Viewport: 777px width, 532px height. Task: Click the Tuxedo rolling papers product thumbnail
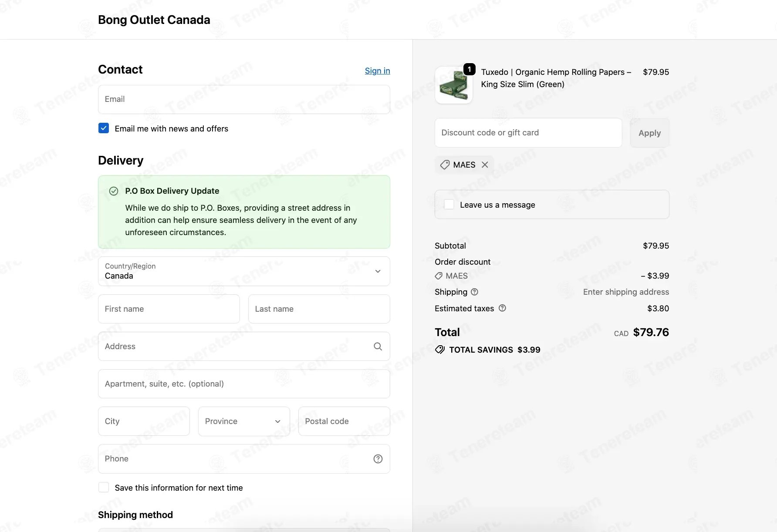pyautogui.click(x=454, y=85)
